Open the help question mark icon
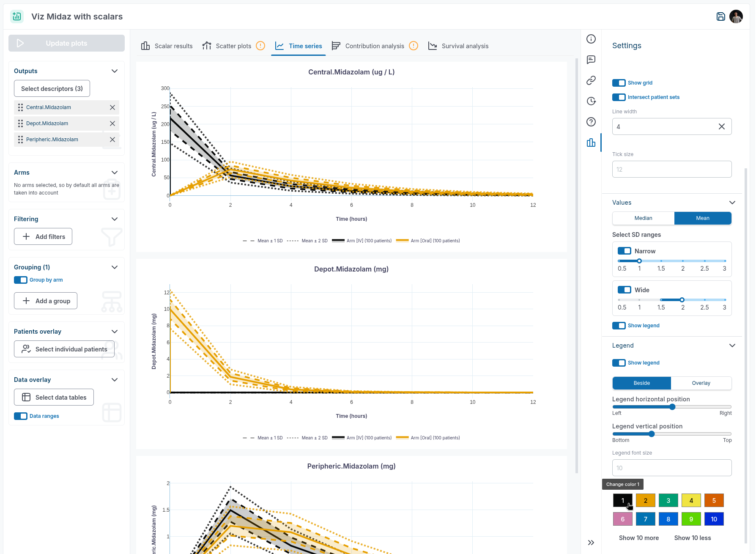This screenshot has width=756, height=554. coord(591,122)
